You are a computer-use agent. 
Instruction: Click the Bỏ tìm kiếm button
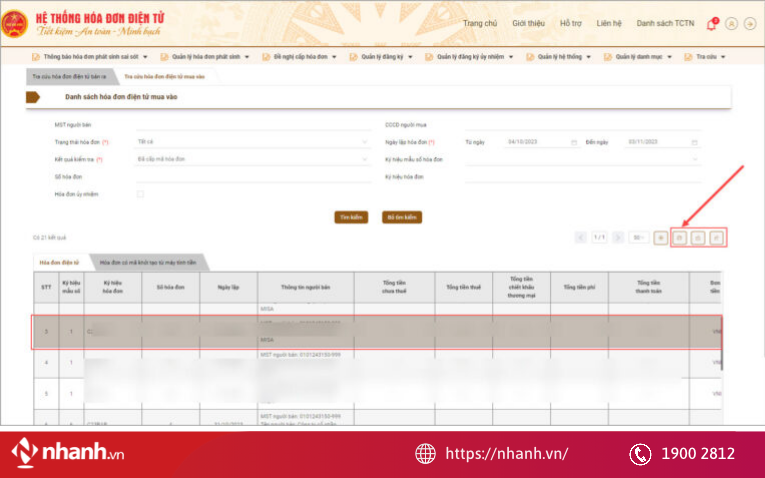402,217
